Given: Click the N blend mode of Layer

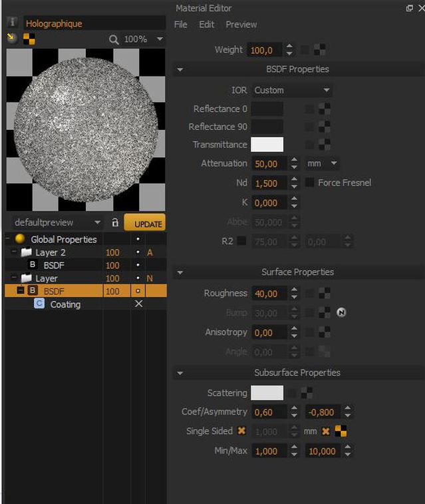Looking at the screenshot, I should (x=150, y=278).
